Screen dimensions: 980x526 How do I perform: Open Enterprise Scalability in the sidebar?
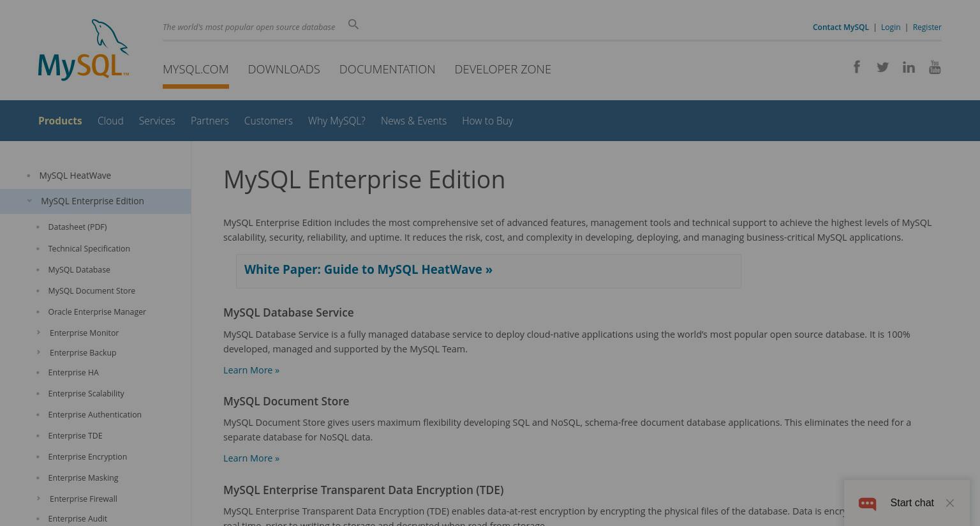(86, 394)
